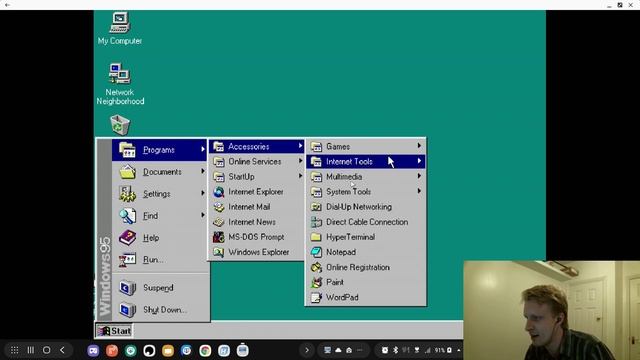
Task: Expand the arrow next to Internet Tools
Action: tap(419, 161)
